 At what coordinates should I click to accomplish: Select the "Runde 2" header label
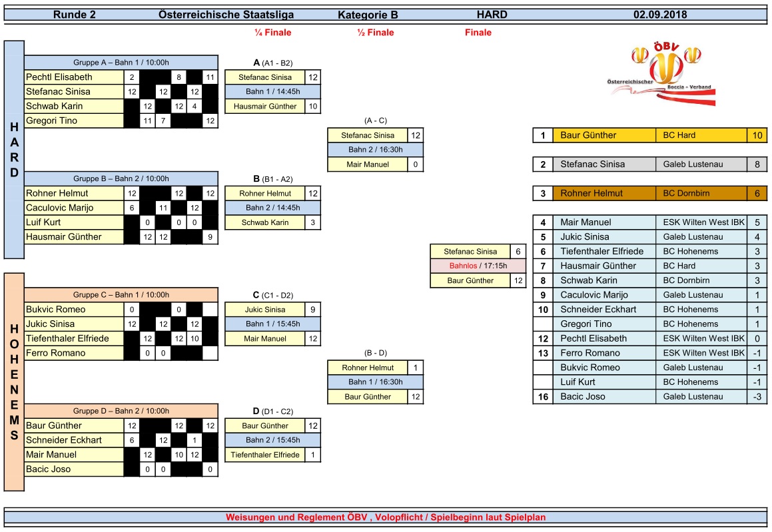[x=74, y=15]
